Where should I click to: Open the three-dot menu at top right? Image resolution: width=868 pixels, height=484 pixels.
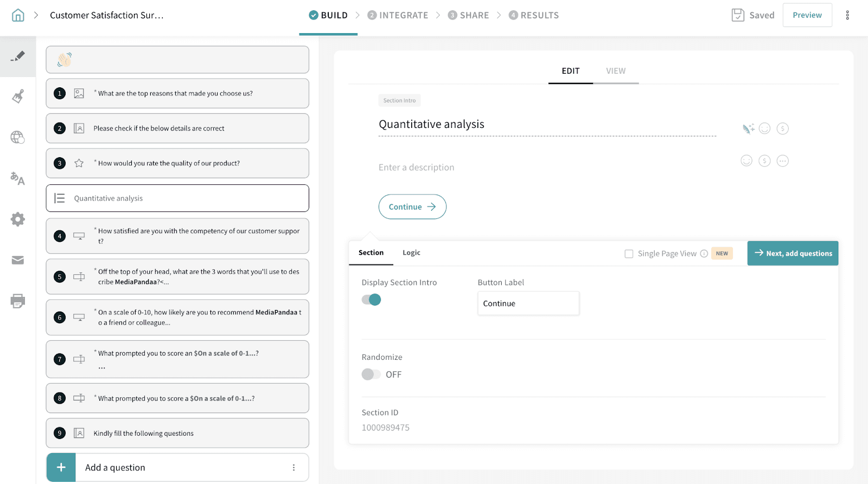click(x=847, y=15)
